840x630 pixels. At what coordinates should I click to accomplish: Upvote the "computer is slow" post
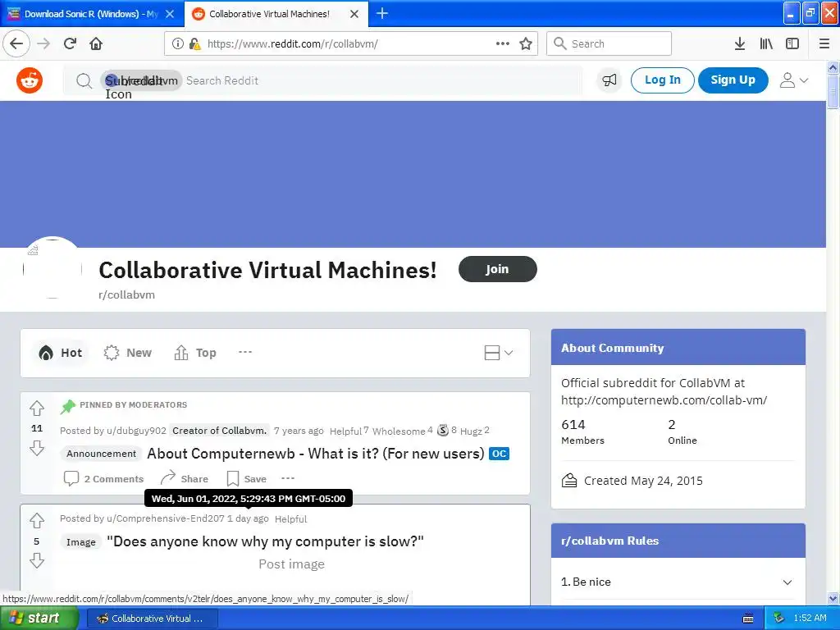pyautogui.click(x=36, y=521)
